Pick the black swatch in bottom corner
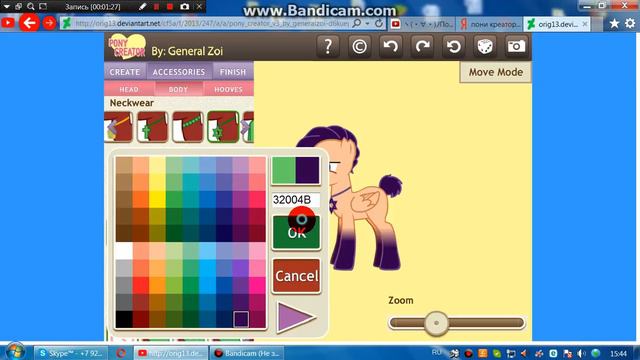The height and width of the screenshot is (360, 640). 124,319
